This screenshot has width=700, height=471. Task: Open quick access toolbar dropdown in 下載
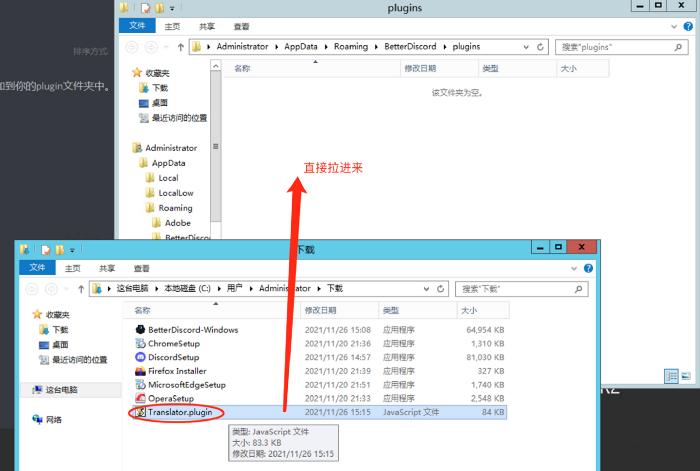point(72,250)
